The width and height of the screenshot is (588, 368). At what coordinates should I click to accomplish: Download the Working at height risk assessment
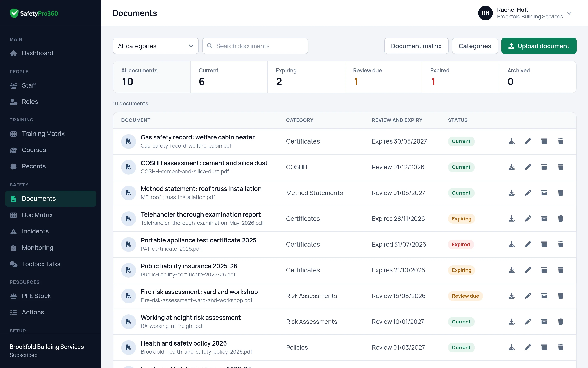[511, 322]
